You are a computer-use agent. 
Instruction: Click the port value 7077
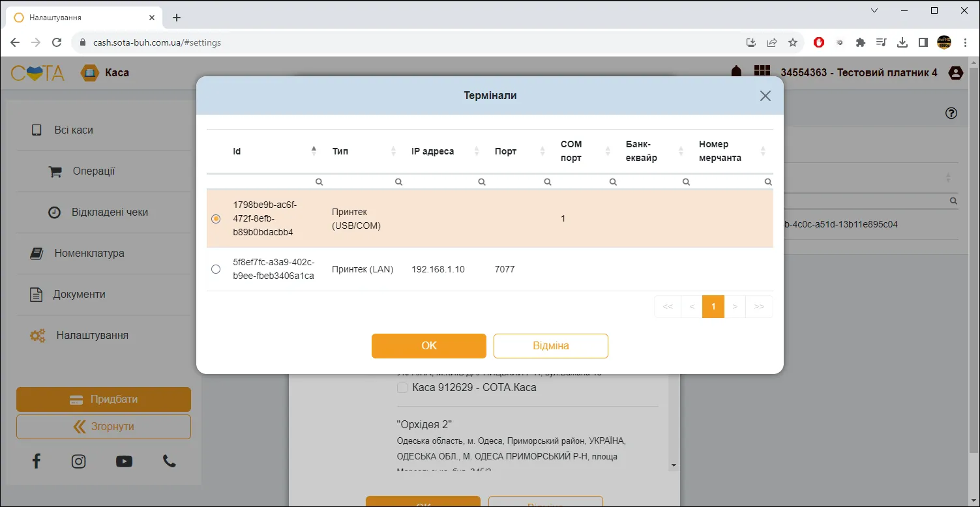coord(505,269)
